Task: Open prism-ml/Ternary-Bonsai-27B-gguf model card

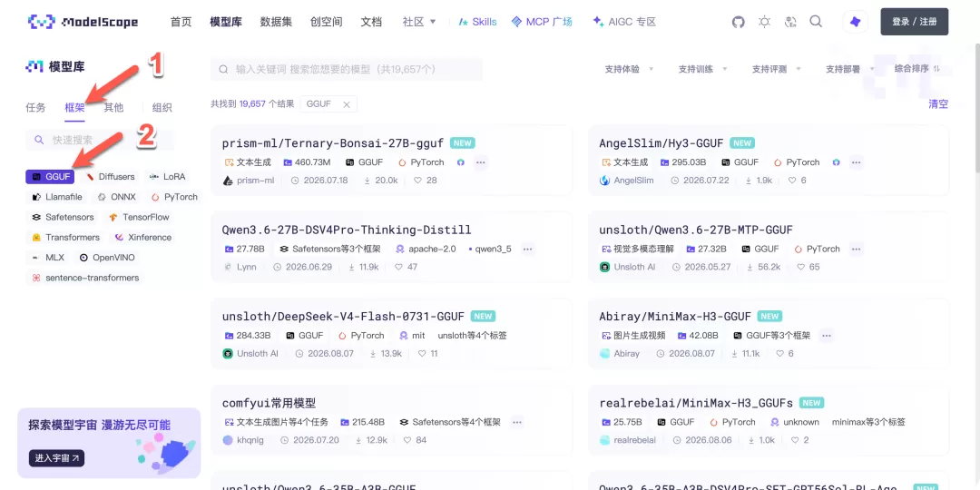Action: [391, 161]
